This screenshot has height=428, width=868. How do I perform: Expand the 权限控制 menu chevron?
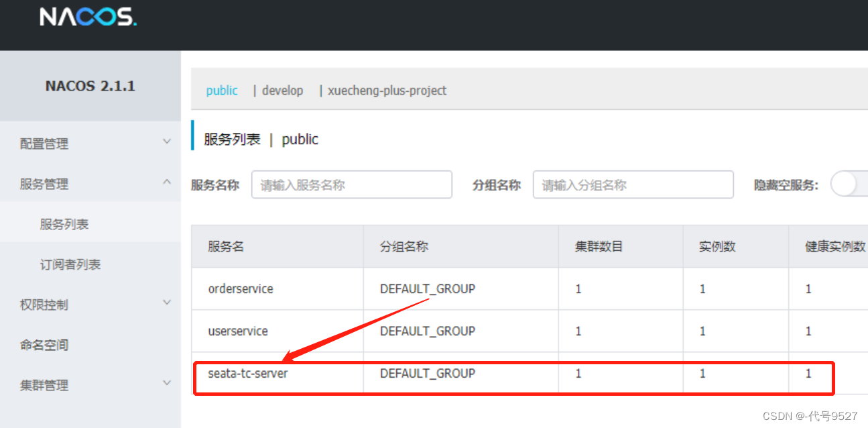pos(167,303)
